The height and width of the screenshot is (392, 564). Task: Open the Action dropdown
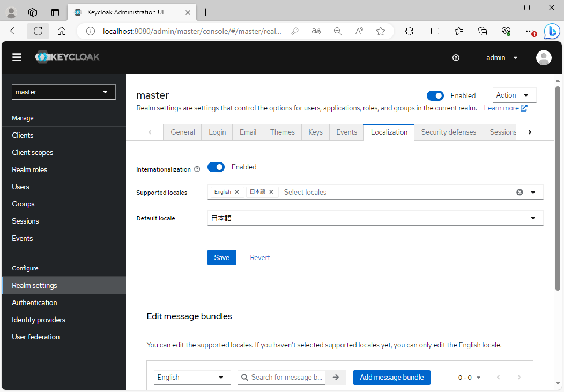tap(514, 95)
